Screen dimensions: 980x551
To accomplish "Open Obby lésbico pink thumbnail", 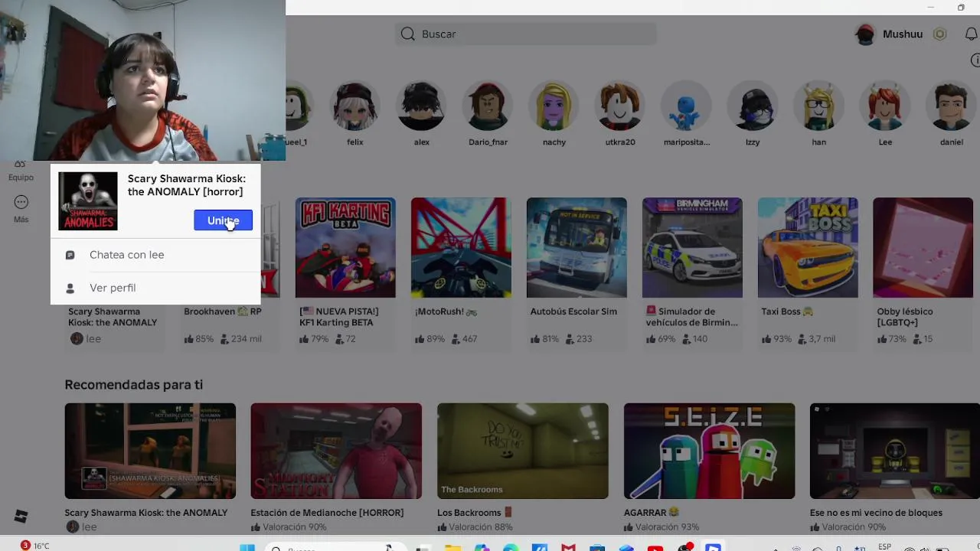I will click(x=923, y=247).
